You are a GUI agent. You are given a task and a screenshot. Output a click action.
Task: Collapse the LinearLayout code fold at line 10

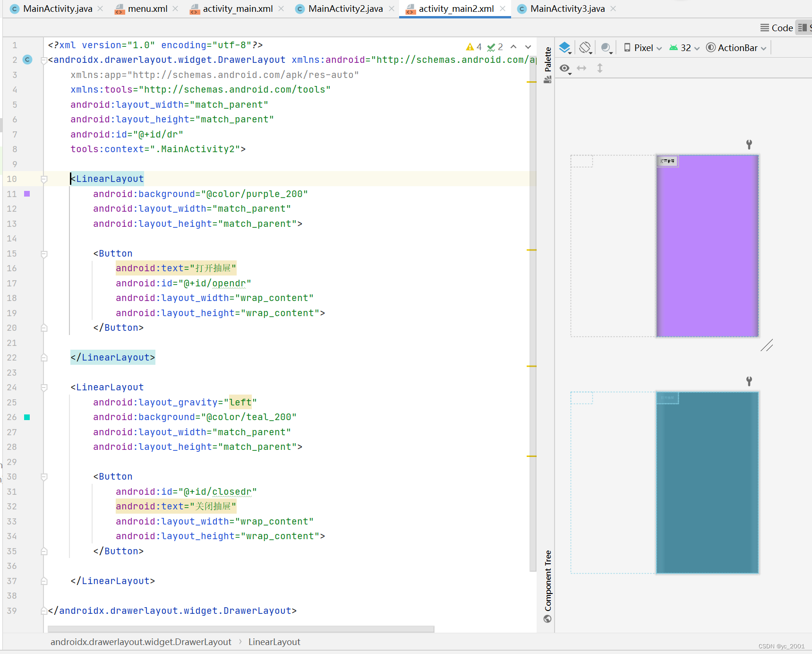(x=44, y=179)
